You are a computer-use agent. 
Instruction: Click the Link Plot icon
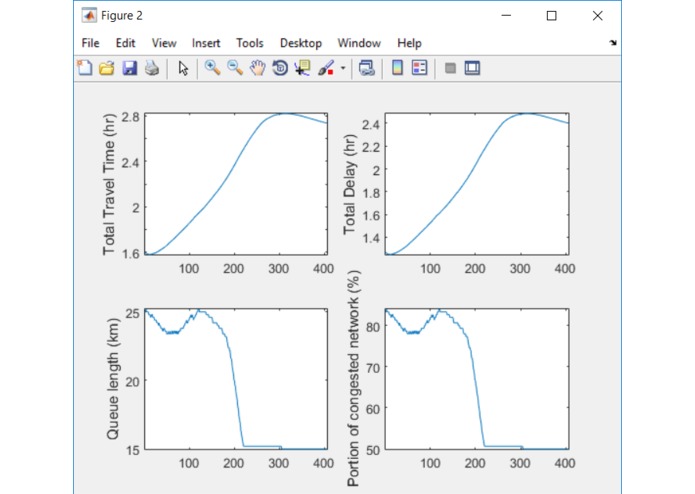[x=367, y=68]
